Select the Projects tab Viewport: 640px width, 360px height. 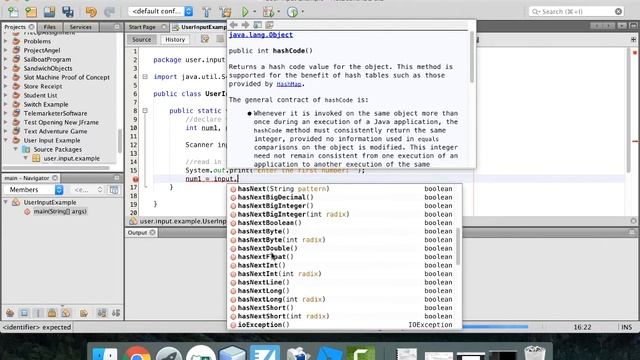19,27
